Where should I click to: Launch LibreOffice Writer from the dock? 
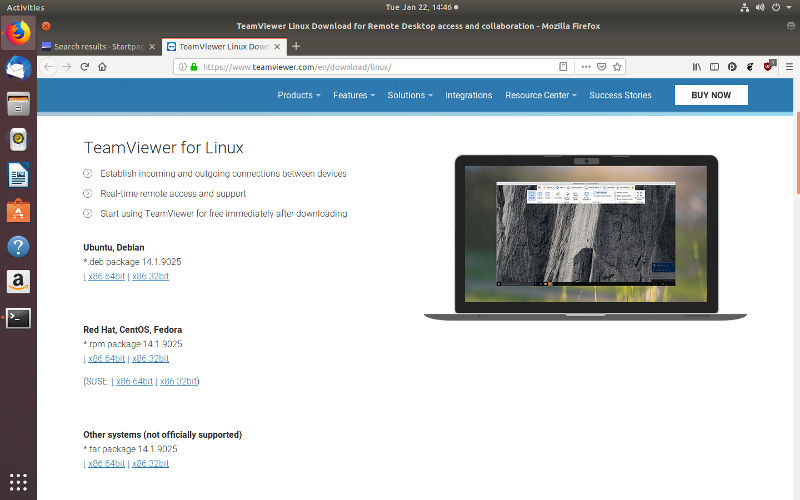[x=18, y=175]
